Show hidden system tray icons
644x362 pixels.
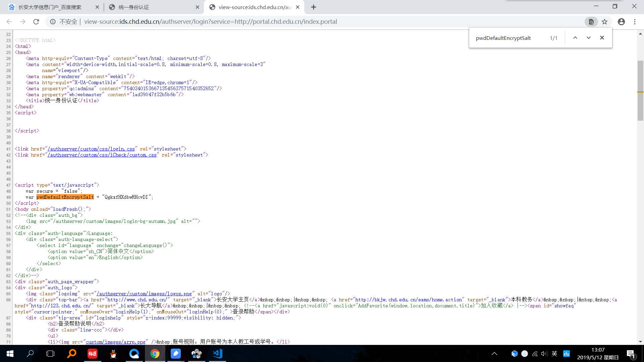point(494,354)
